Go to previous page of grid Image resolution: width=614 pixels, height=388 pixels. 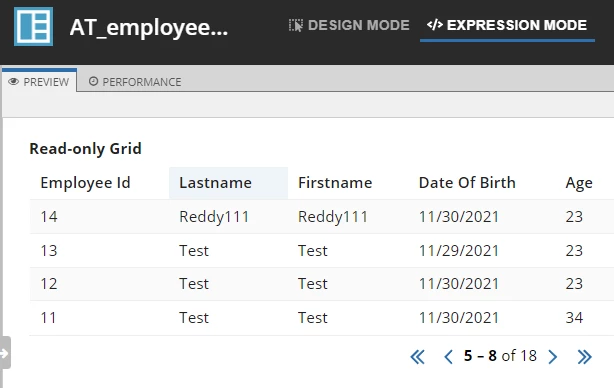pyautogui.click(x=449, y=357)
